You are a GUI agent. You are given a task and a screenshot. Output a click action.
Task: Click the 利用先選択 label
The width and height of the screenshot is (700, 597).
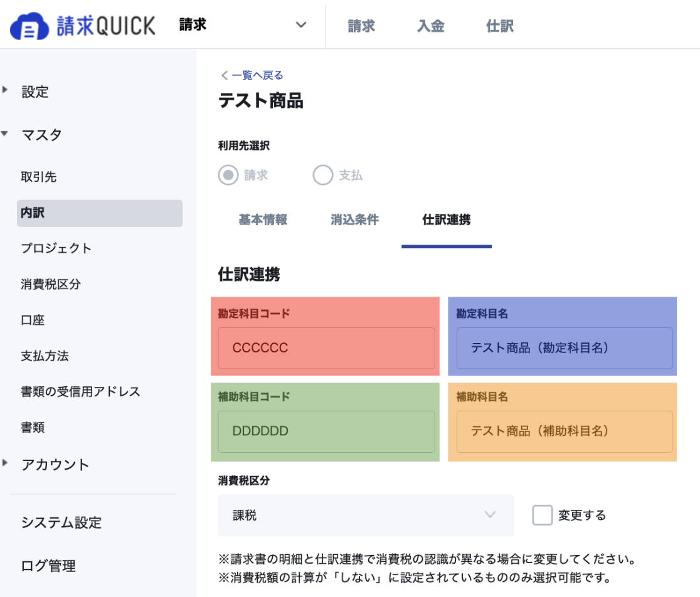point(244,145)
